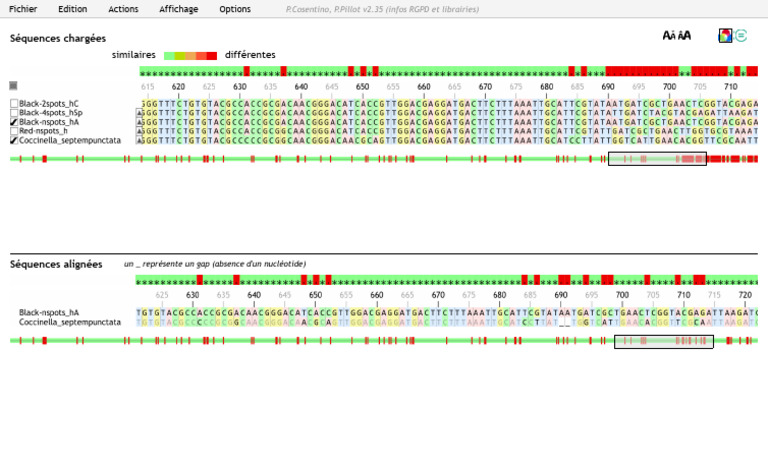Viewport: 768px width, 464px height.
Task: Click the similaires-différentes color gradient legend
Action: [191, 55]
